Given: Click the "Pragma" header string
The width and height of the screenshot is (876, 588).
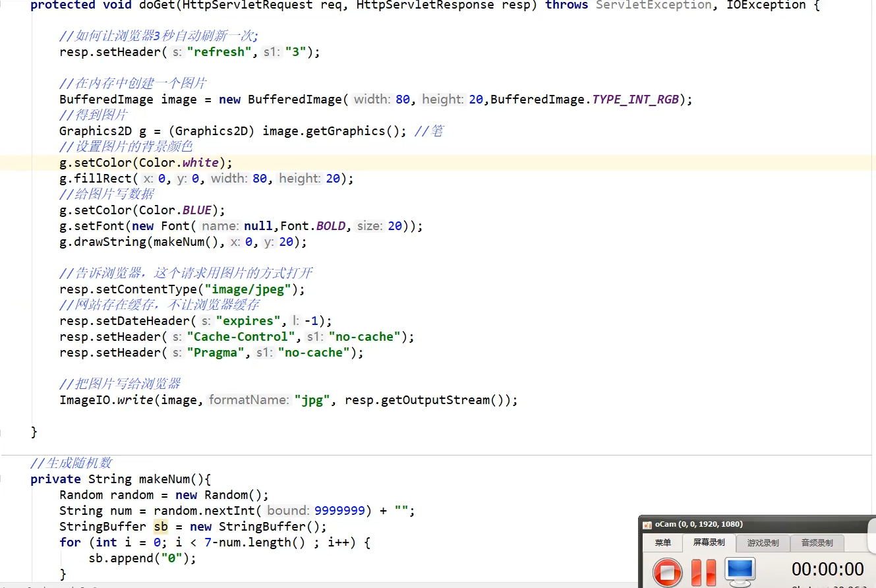Looking at the screenshot, I should pyautogui.click(x=216, y=353).
